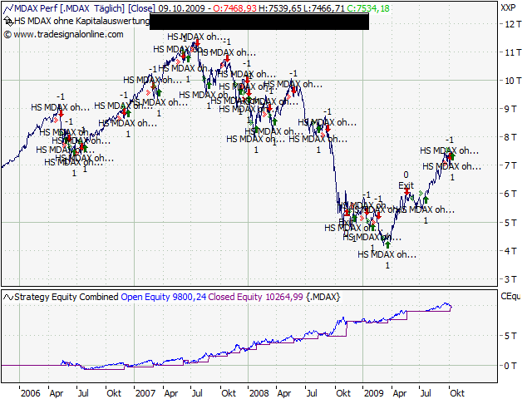The height and width of the screenshot is (399, 532).
Task: Click the HS MDAX ohne Kapitalauswertung legend text
Action: (81, 21)
